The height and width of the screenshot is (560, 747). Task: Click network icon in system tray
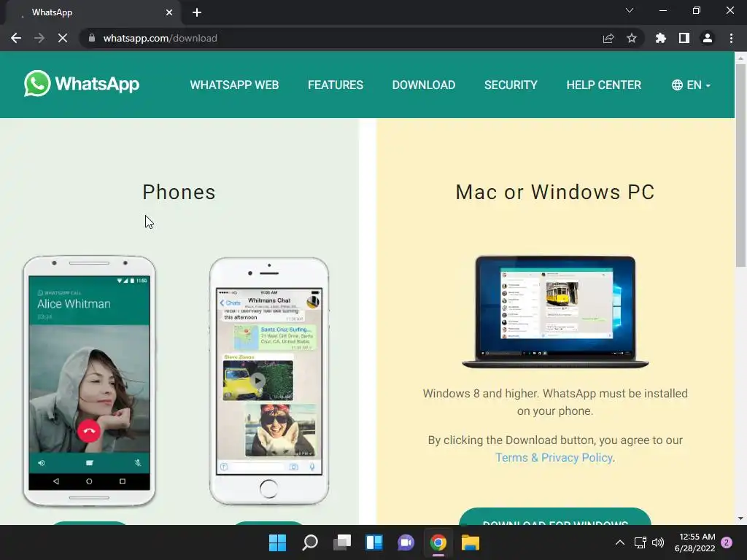click(x=640, y=542)
